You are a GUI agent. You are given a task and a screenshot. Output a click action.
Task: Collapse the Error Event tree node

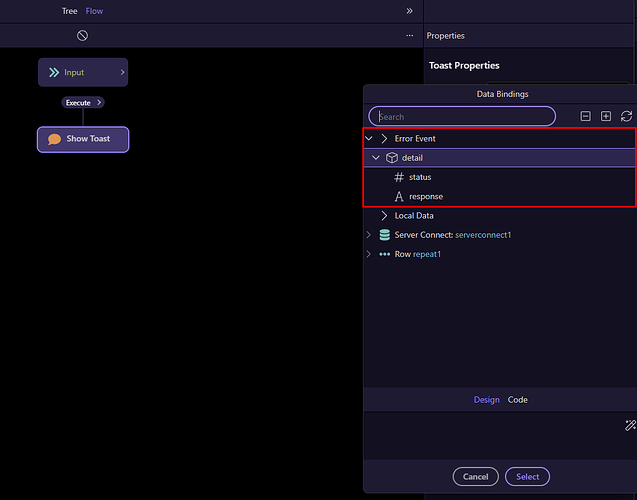[369, 139]
